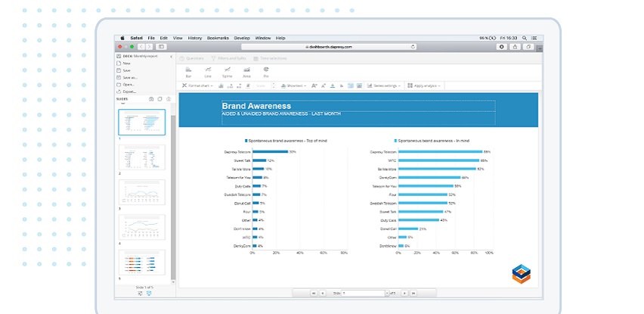Viewport: 644px width, 314px height.
Task: Open the Develop menu
Action: (x=242, y=38)
